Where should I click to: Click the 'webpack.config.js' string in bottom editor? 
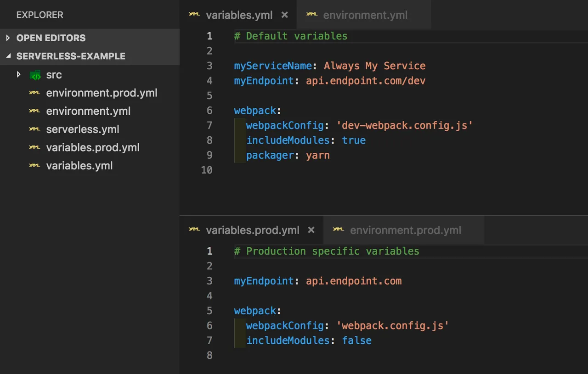pos(393,326)
